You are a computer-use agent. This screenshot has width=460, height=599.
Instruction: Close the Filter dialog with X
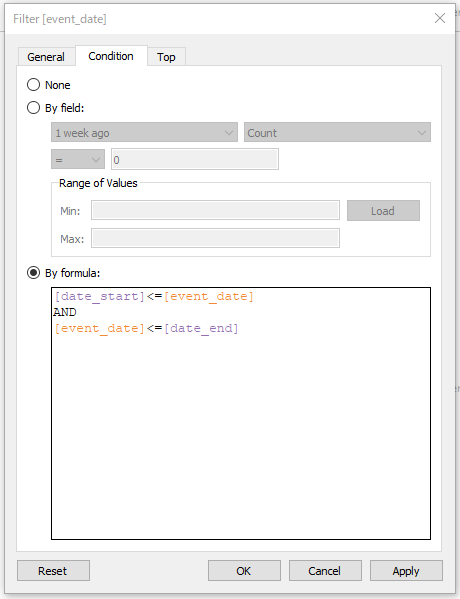440,18
